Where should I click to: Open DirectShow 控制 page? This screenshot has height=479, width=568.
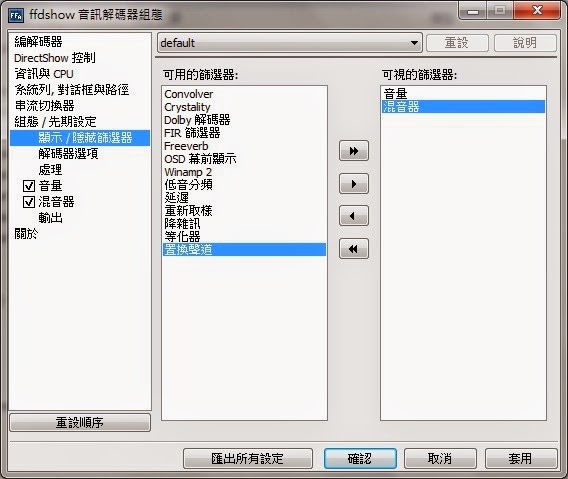[x=55, y=58]
